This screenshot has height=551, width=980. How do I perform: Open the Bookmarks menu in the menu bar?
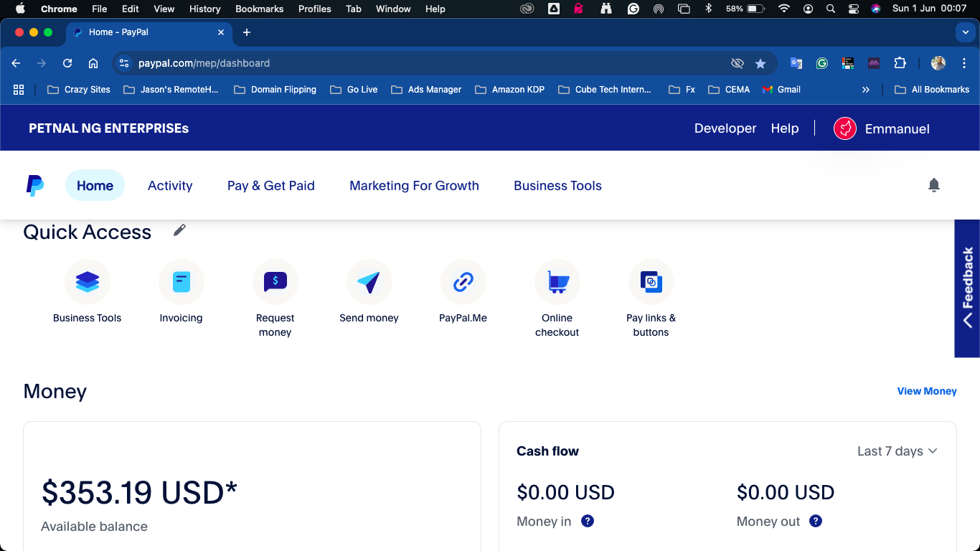tap(259, 9)
